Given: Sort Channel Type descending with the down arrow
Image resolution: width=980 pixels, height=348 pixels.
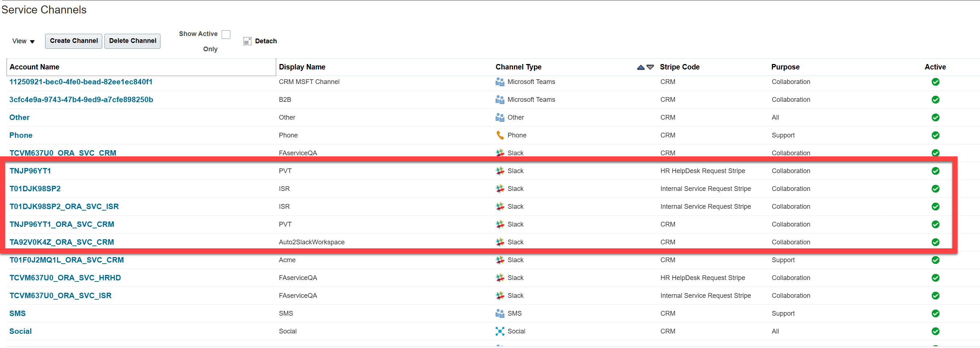Looking at the screenshot, I should [x=650, y=67].
